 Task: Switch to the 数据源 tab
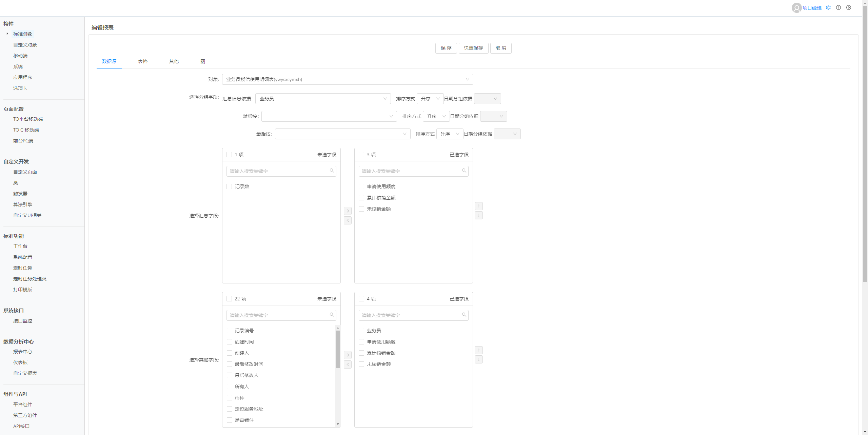(109, 61)
